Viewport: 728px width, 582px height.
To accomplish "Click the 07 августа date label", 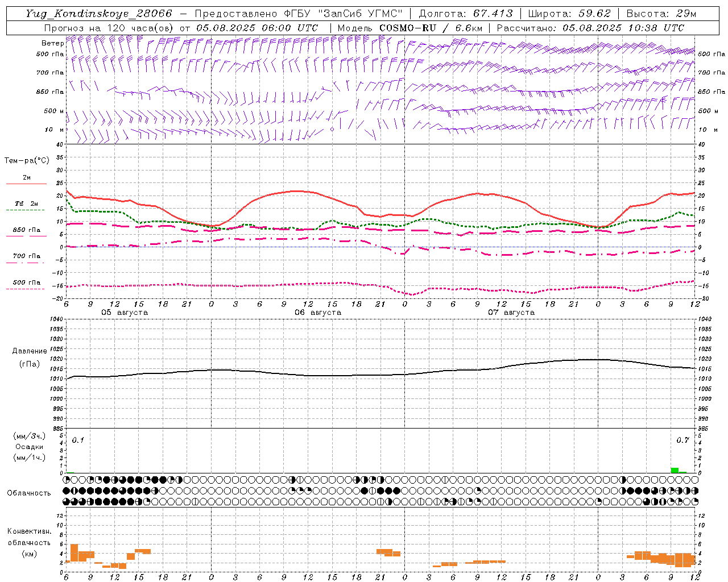I will click(511, 313).
